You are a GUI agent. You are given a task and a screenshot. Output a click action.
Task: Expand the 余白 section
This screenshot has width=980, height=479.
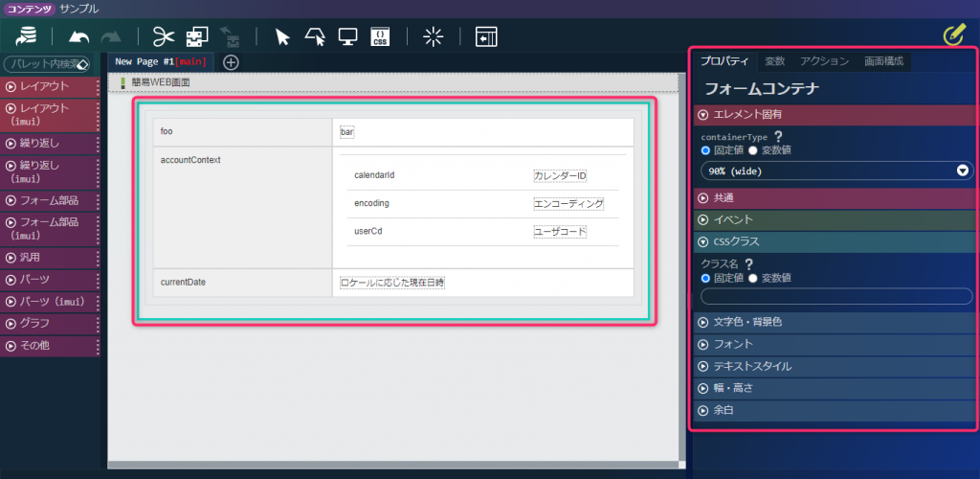pyautogui.click(x=835, y=410)
